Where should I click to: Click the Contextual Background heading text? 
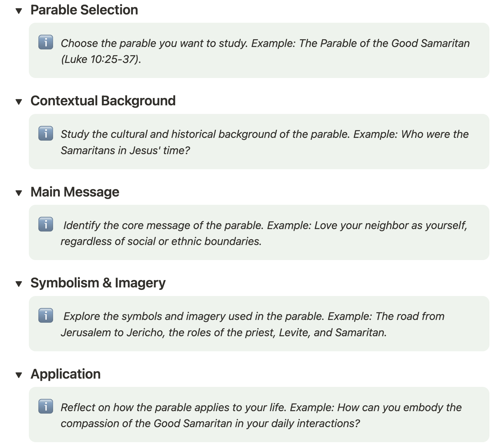pyautogui.click(x=103, y=101)
